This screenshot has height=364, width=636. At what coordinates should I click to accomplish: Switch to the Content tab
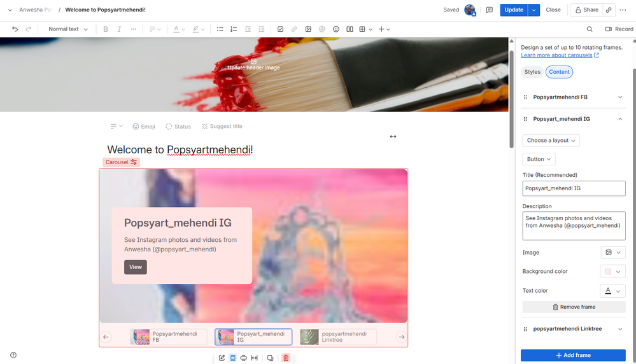[559, 72]
